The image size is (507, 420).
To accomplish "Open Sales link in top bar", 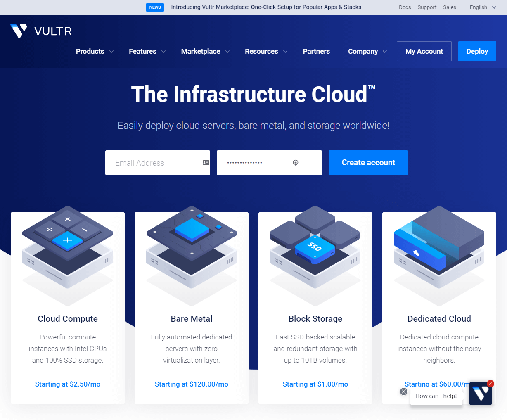I will tap(450, 7).
